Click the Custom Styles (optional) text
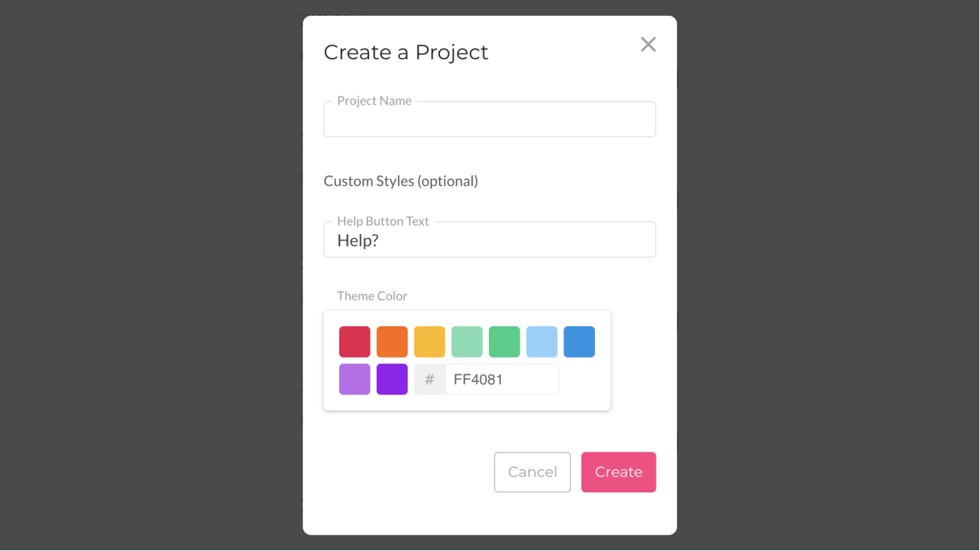The width and height of the screenshot is (980, 551). point(401,181)
